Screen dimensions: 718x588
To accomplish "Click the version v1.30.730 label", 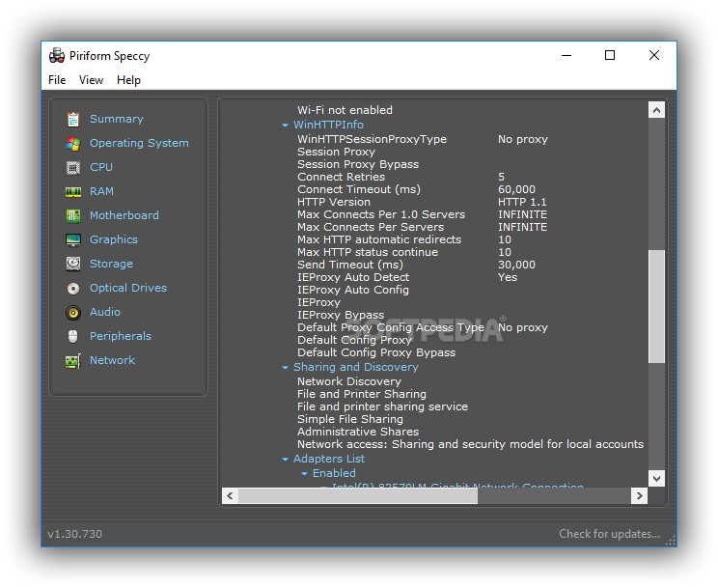I will (74, 534).
